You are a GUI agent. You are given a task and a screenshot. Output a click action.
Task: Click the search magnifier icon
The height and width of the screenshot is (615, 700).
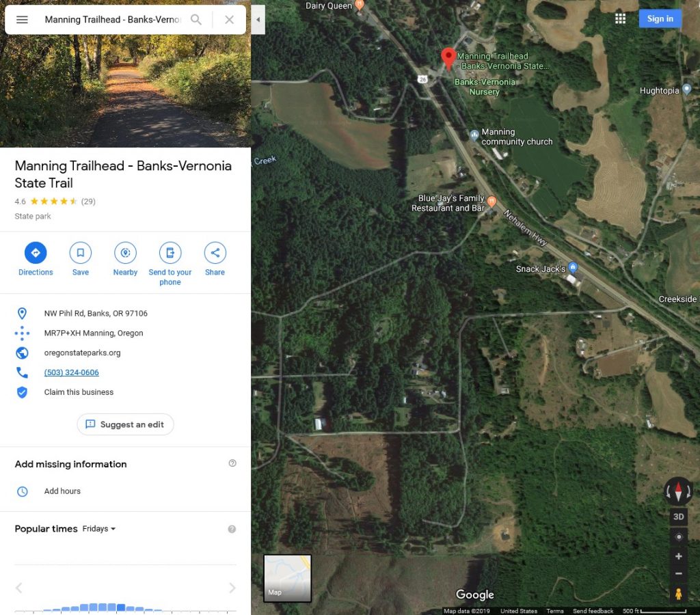[196, 20]
